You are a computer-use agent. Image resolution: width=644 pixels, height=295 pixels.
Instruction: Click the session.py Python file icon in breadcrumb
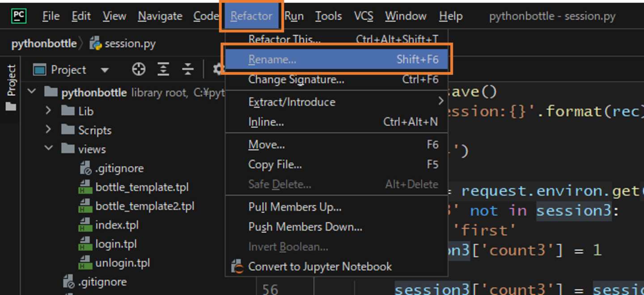point(95,43)
